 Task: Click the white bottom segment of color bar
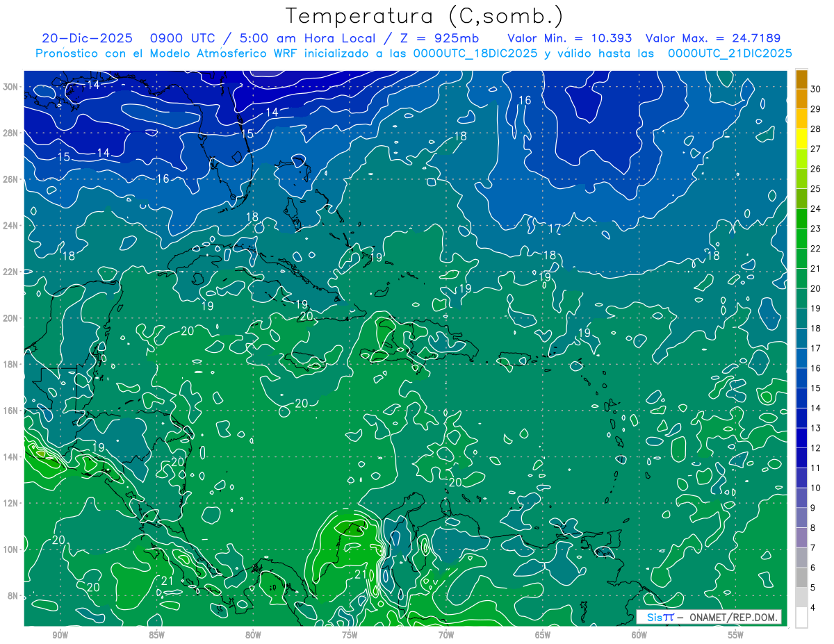pos(801,618)
